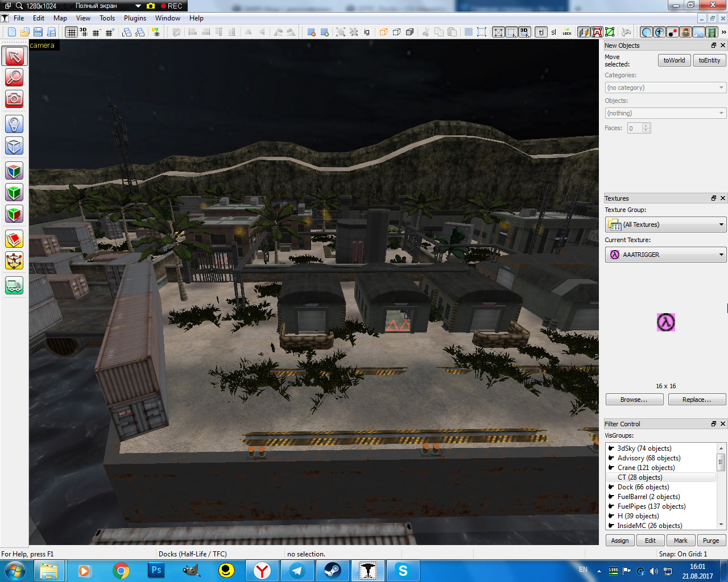Toggle scale lock 'sl' button
Screen dimensions: 728x582
(554, 32)
